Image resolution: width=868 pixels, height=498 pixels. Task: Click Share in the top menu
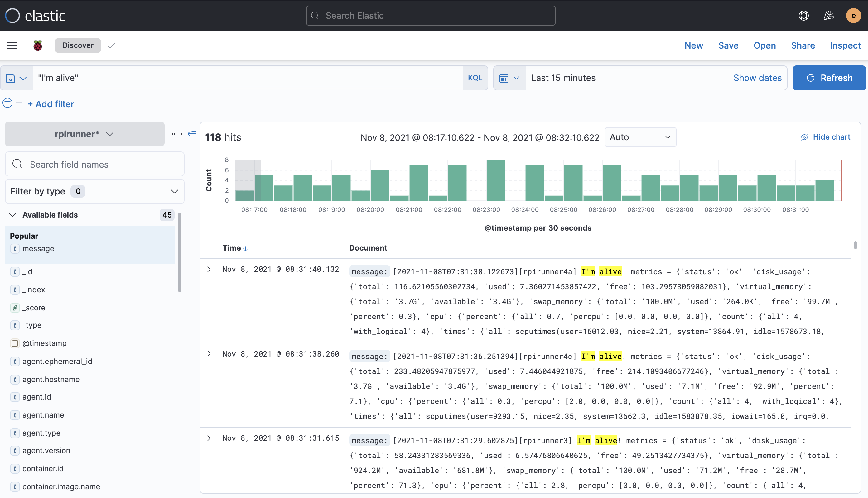[803, 45]
